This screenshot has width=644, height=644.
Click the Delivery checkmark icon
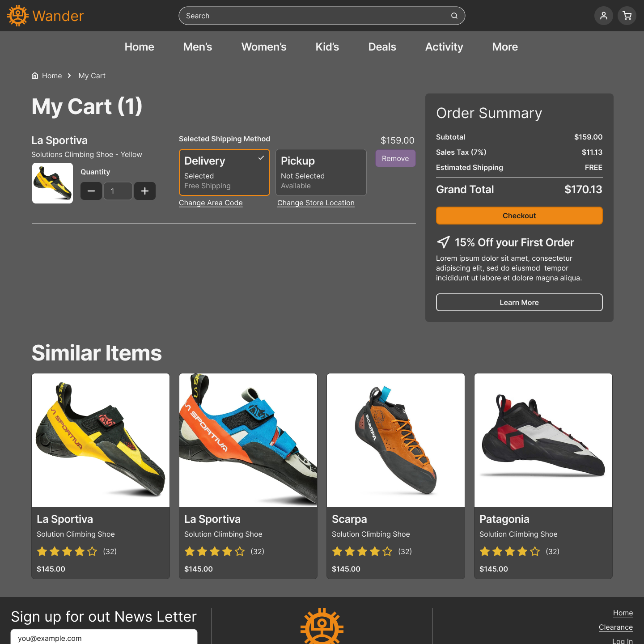click(x=261, y=158)
